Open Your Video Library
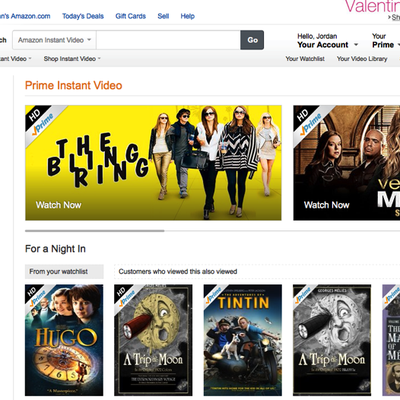Viewport: 400px width, 400px height. point(362,59)
